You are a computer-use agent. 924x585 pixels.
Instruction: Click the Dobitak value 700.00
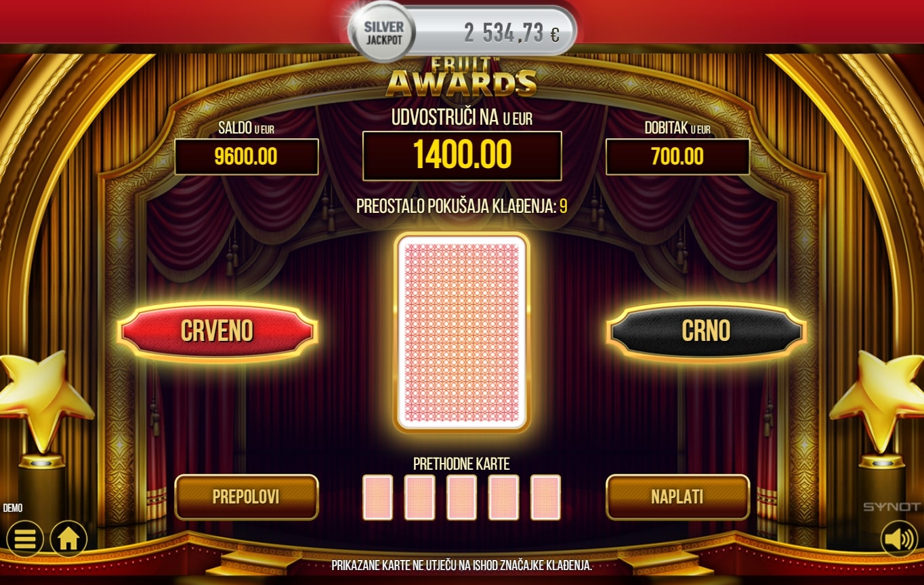677,157
